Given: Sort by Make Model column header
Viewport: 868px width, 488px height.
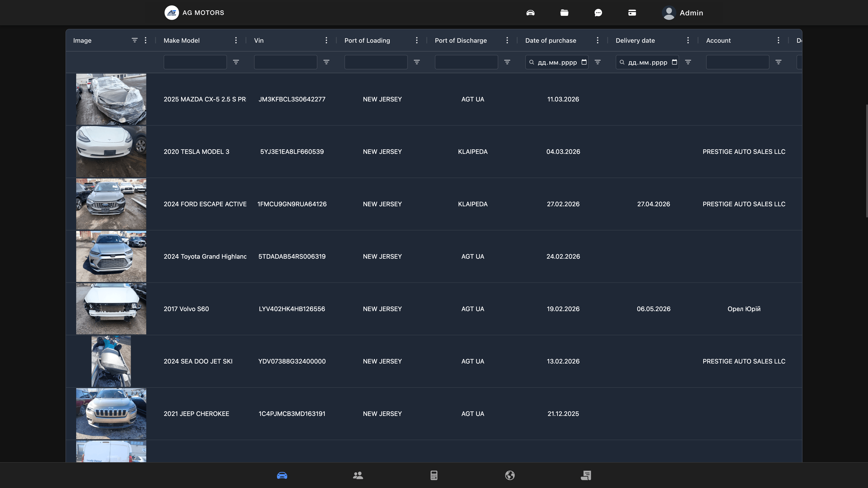Looking at the screenshot, I should (x=182, y=40).
